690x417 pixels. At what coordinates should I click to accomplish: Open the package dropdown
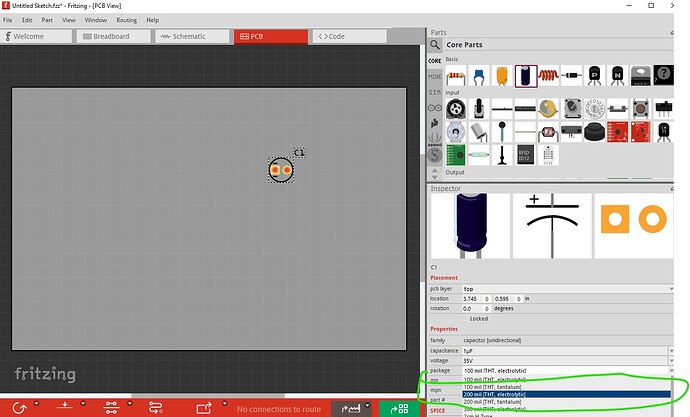pos(568,371)
